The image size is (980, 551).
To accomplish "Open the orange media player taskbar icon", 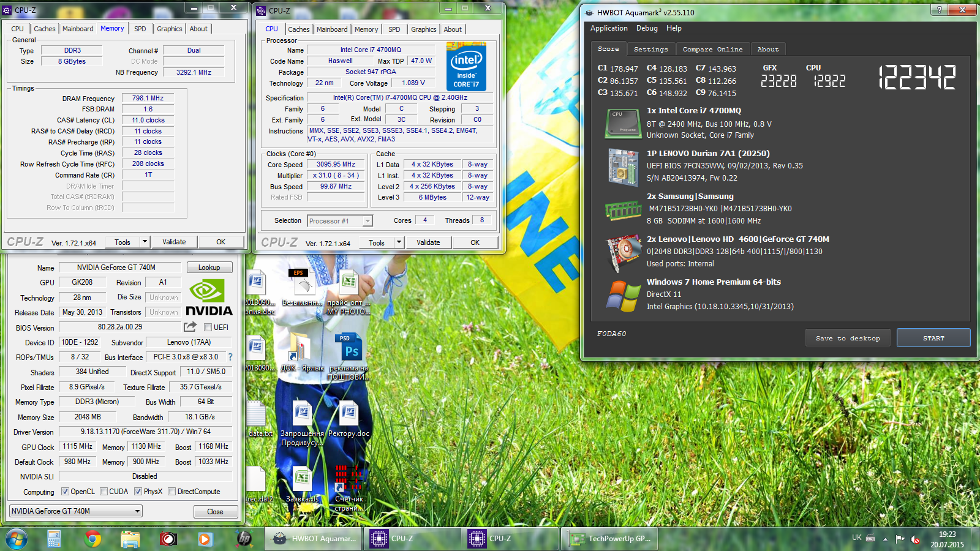I will (x=205, y=539).
